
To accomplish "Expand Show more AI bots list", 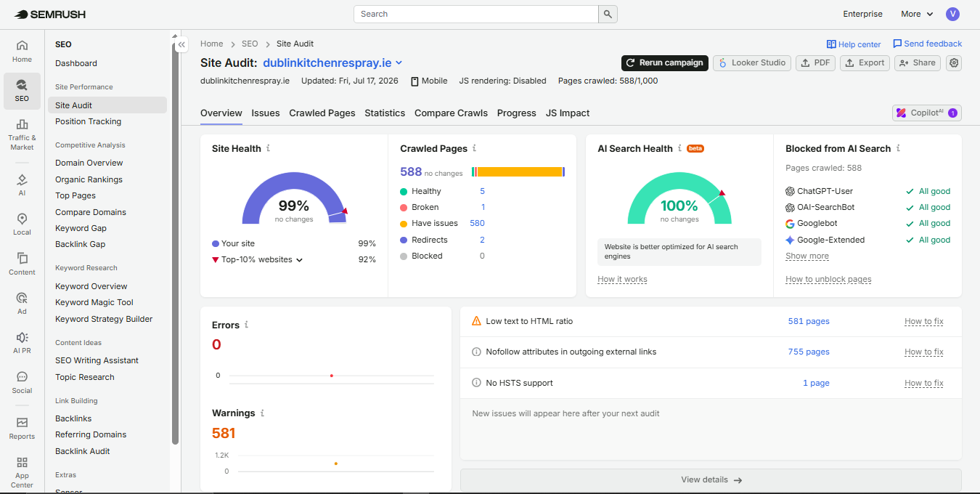I will [x=807, y=256].
